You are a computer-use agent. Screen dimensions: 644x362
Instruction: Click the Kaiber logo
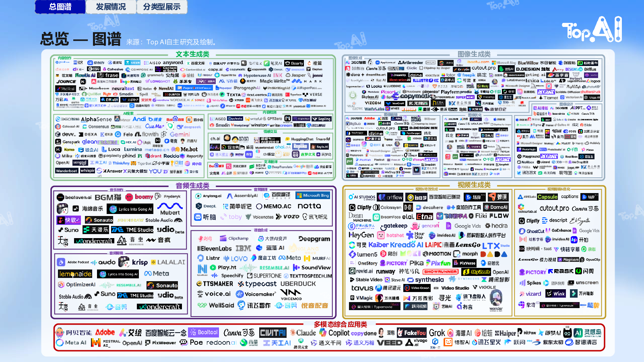(379, 245)
